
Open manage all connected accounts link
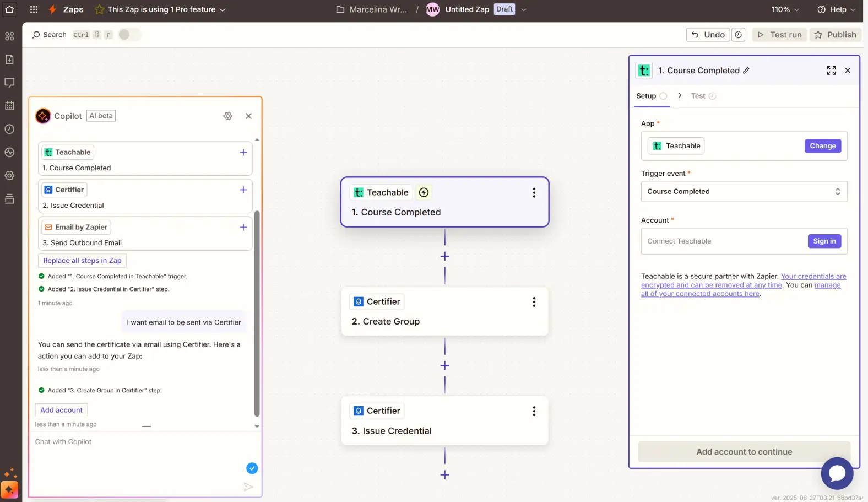click(741, 289)
